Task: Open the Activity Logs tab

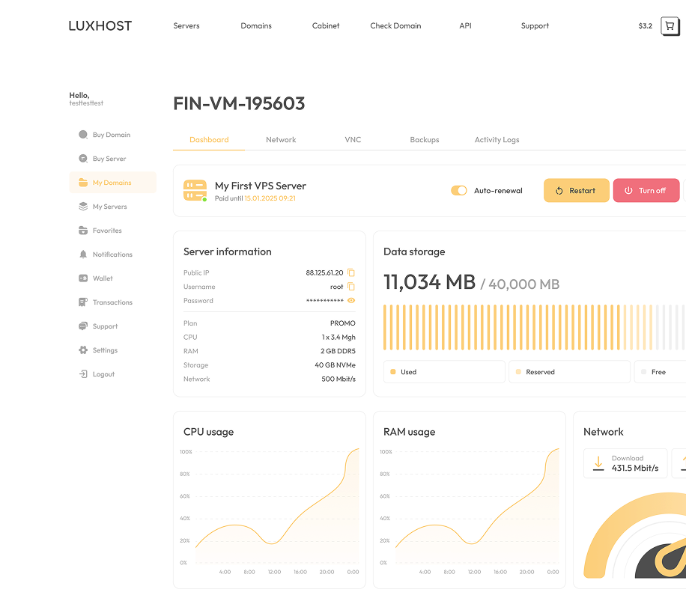Action: click(497, 140)
